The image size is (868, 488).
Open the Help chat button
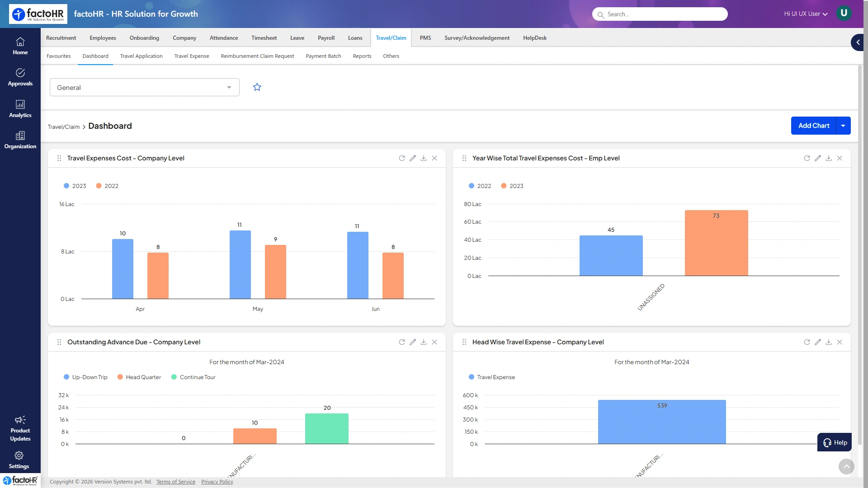[x=835, y=442]
